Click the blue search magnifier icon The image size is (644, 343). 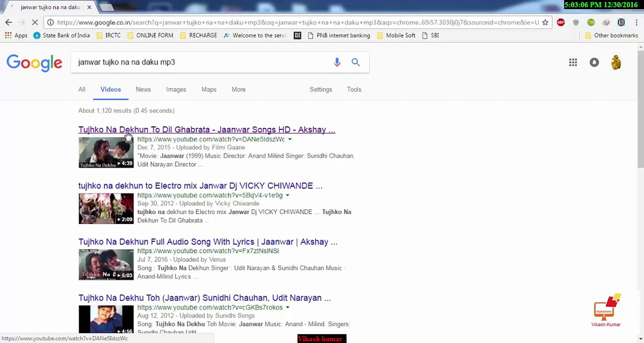[355, 62]
